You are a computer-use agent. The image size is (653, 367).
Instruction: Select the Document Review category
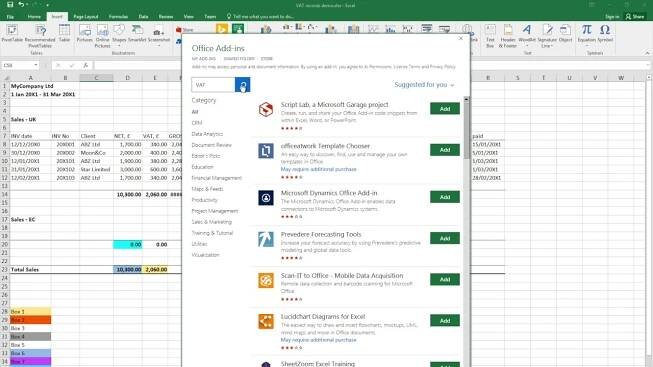[x=211, y=145]
